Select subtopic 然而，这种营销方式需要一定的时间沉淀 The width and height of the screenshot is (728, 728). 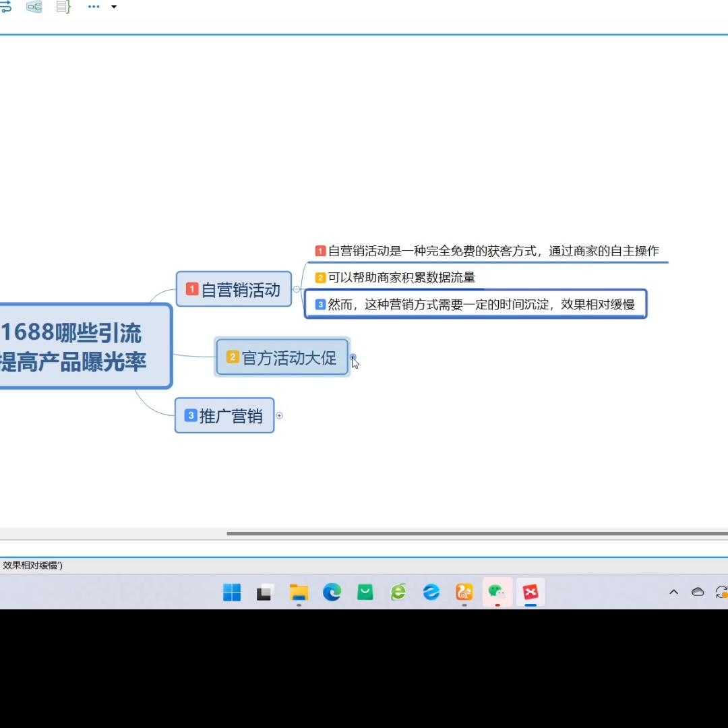click(x=475, y=304)
